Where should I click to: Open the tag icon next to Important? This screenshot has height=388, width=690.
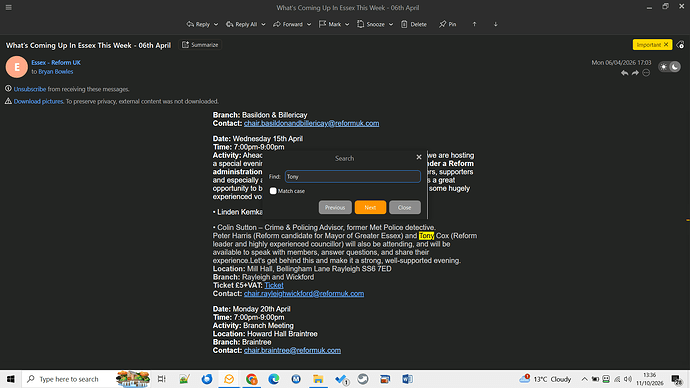tap(680, 45)
